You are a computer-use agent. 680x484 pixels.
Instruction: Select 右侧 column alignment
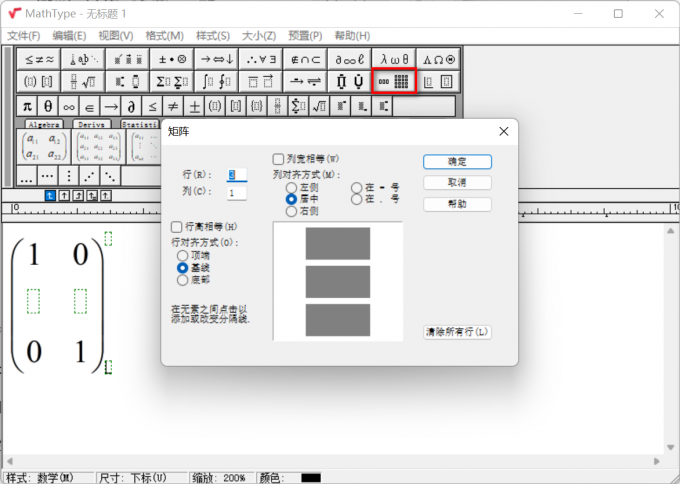tap(291, 211)
